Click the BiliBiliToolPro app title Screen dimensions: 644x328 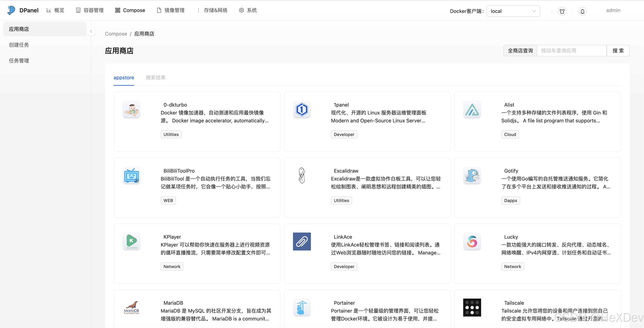(x=179, y=171)
